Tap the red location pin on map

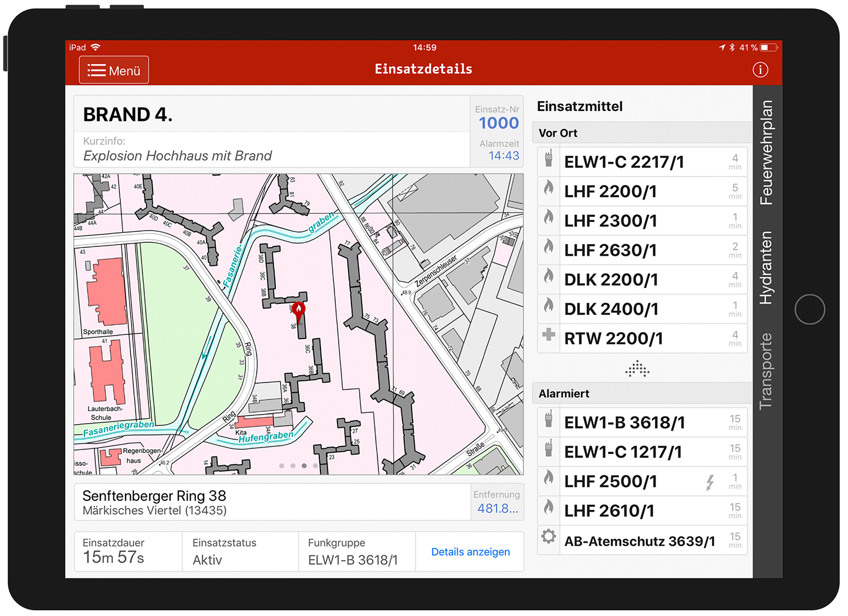(299, 311)
